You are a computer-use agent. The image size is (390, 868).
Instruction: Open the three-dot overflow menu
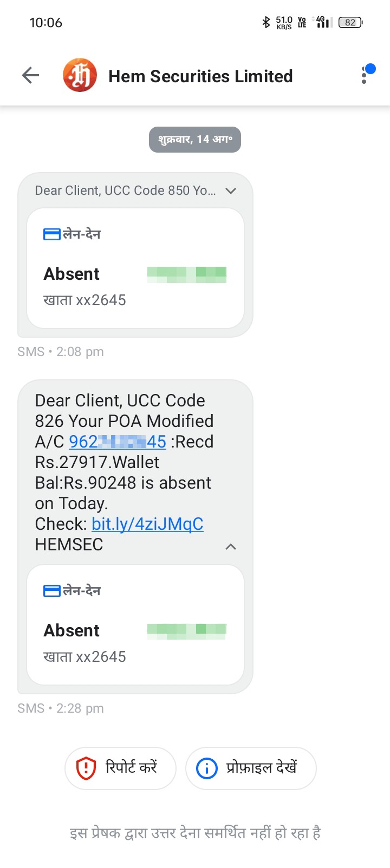click(x=365, y=76)
